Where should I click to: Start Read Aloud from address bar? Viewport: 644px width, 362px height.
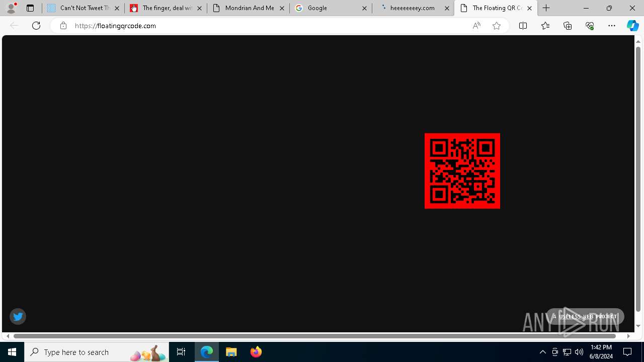476,26
